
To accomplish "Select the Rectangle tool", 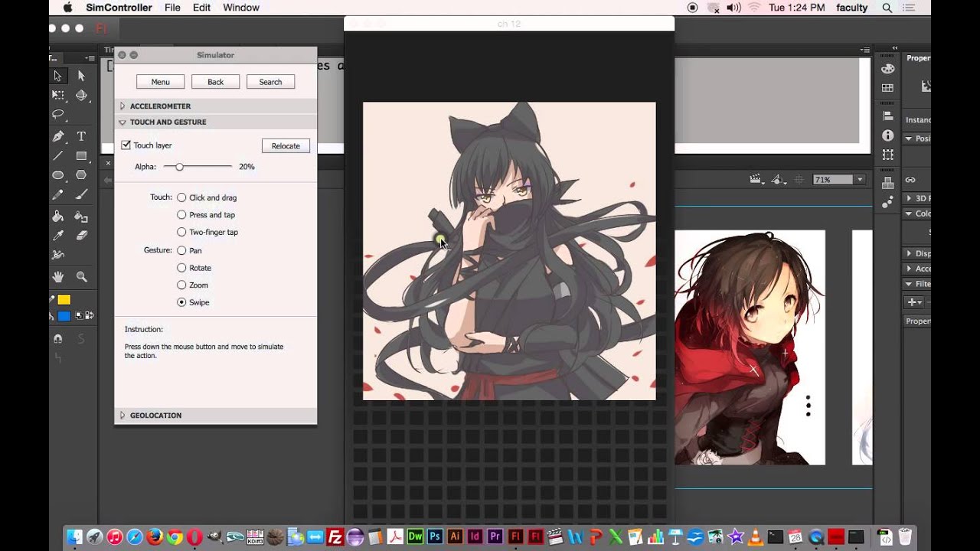I will click(x=81, y=155).
